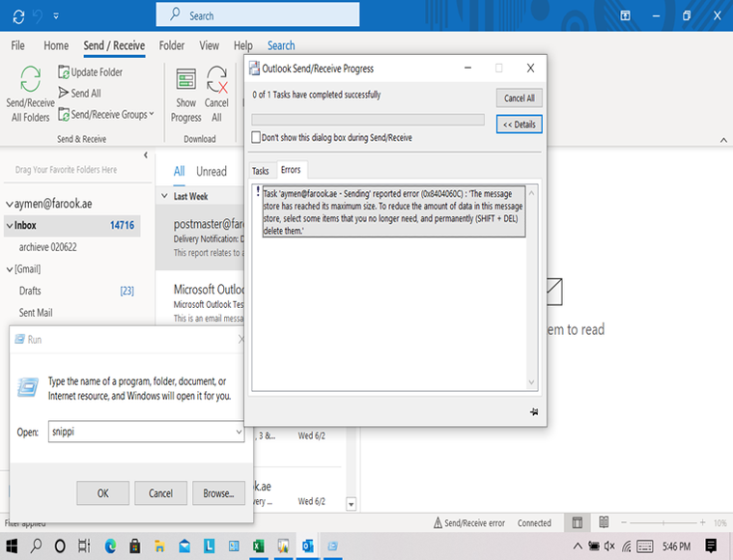Collapse the ribbon with chevron
Viewport: 733px width, 560px height.
pyautogui.click(x=723, y=140)
